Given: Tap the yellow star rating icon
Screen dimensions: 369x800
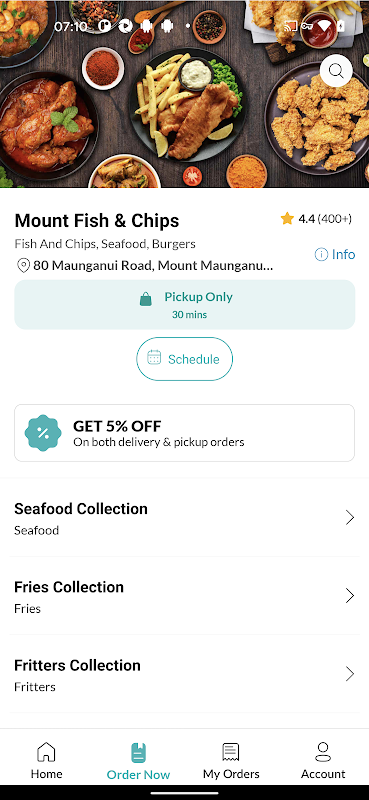Looking at the screenshot, I should pos(287,219).
